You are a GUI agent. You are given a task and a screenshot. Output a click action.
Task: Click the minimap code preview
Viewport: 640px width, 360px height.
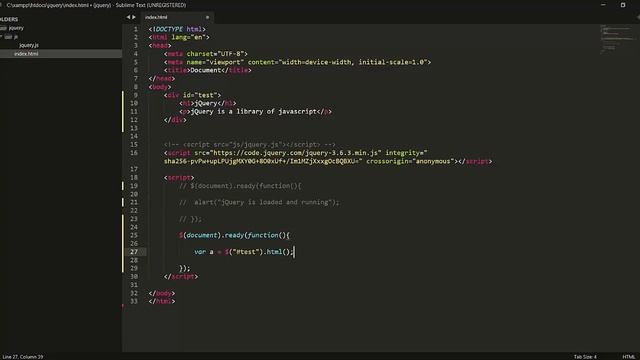pos(616,39)
